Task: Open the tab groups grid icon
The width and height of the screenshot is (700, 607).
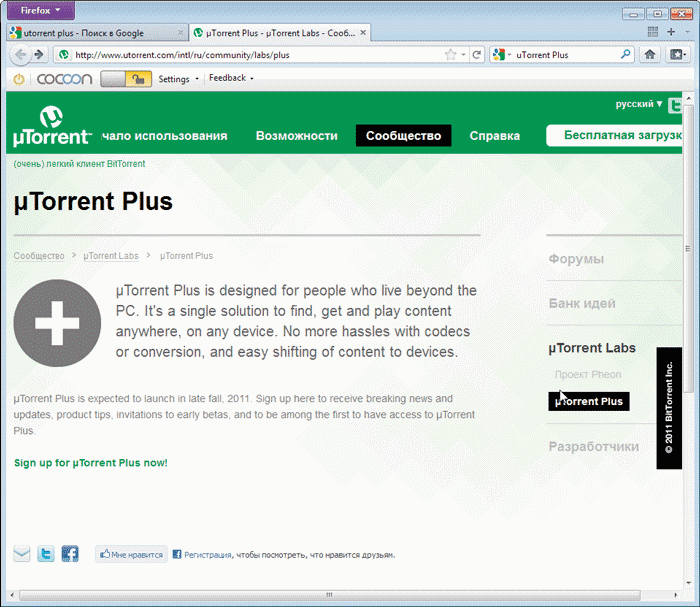Action: [653, 32]
